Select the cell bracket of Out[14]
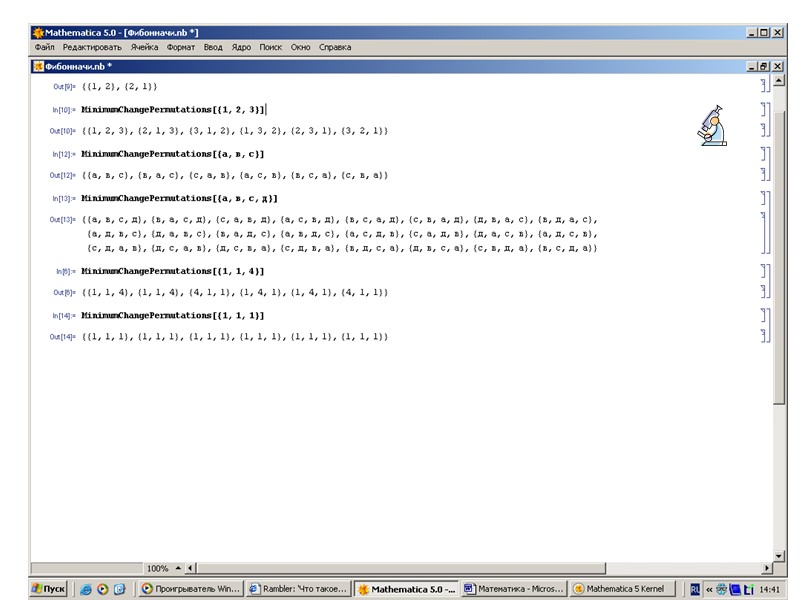The width and height of the screenshot is (800, 600). [x=764, y=335]
